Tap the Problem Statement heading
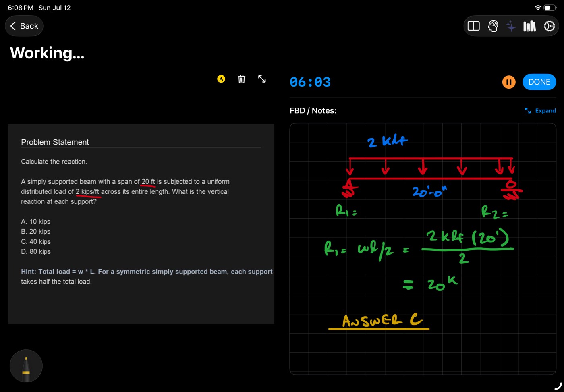Viewport: 564px width, 392px height. pyautogui.click(x=55, y=142)
